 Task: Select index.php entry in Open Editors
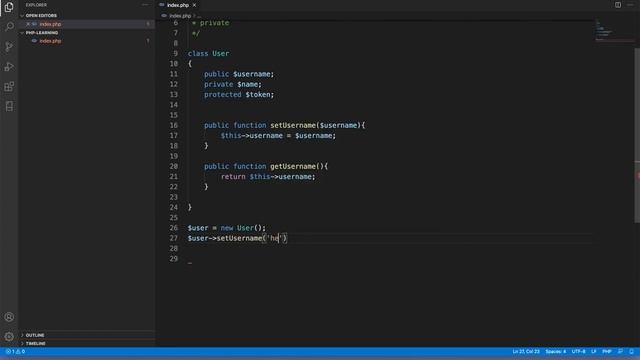(x=50, y=24)
